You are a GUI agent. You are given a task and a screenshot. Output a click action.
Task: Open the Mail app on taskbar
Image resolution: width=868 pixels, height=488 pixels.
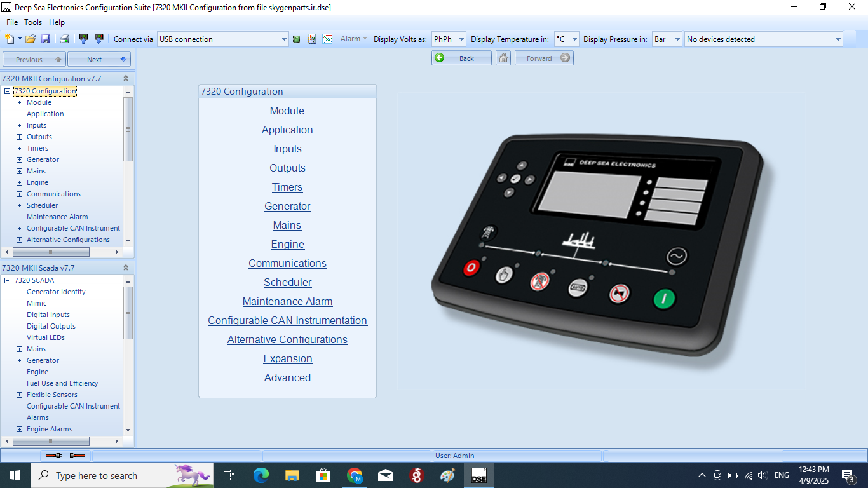point(385,475)
